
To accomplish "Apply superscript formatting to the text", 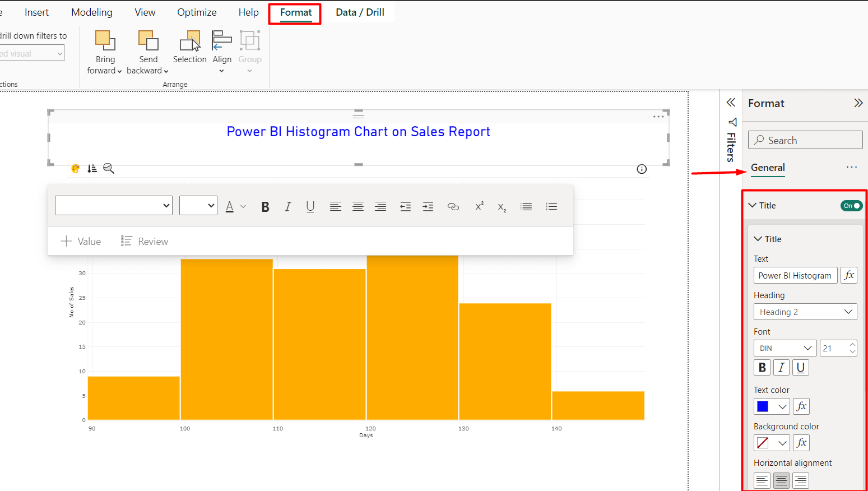I will (x=479, y=206).
